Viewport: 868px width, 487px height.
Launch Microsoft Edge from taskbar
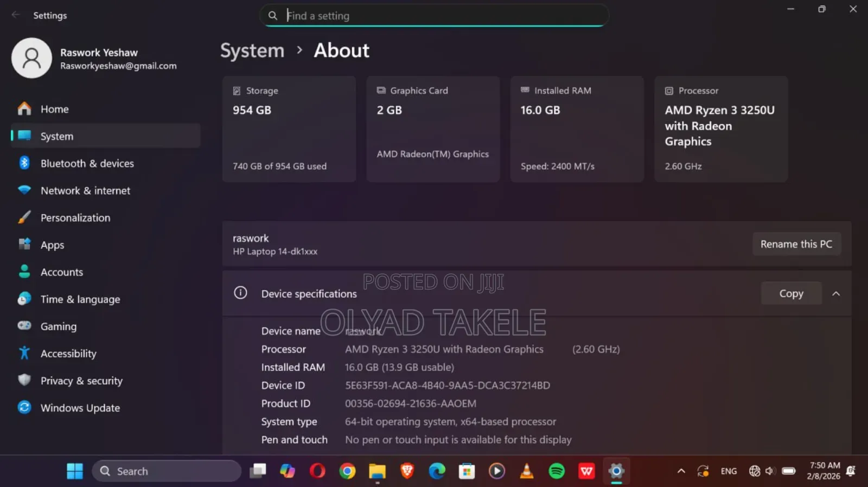click(437, 471)
